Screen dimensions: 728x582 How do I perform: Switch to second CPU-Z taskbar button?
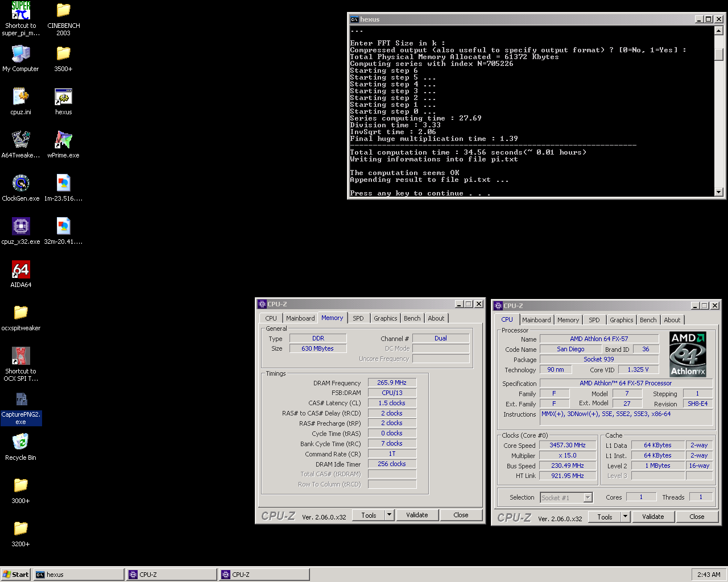(x=264, y=575)
